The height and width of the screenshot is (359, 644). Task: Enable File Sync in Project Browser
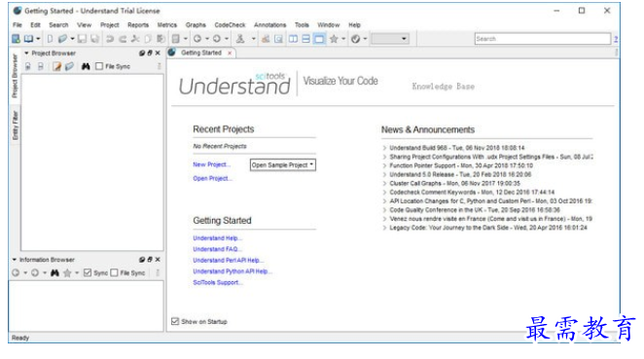(x=99, y=66)
